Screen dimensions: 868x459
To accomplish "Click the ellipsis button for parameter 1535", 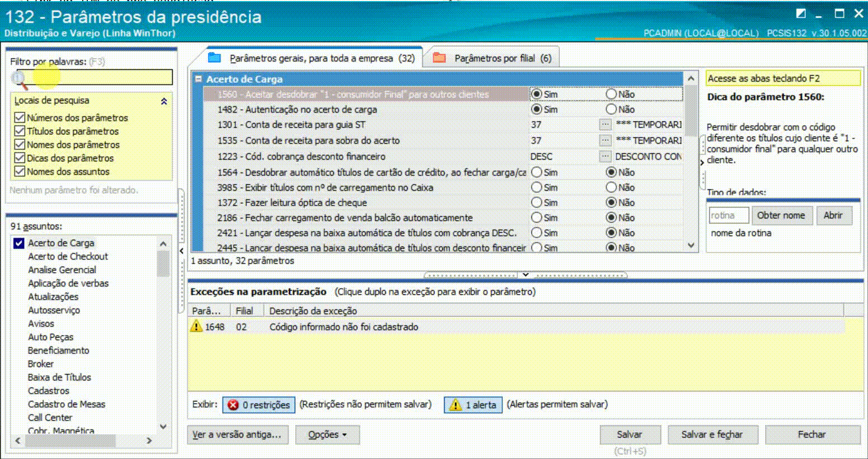I will click(605, 140).
